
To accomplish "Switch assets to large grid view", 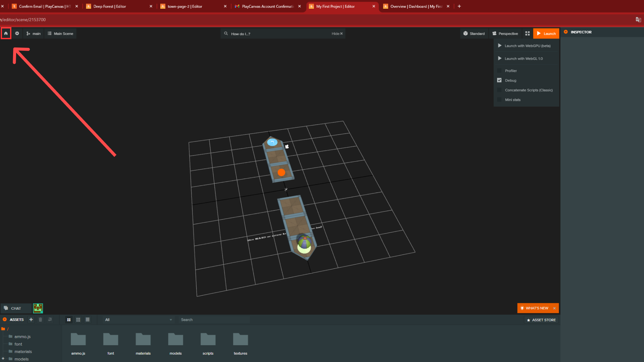I will point(69,320).
